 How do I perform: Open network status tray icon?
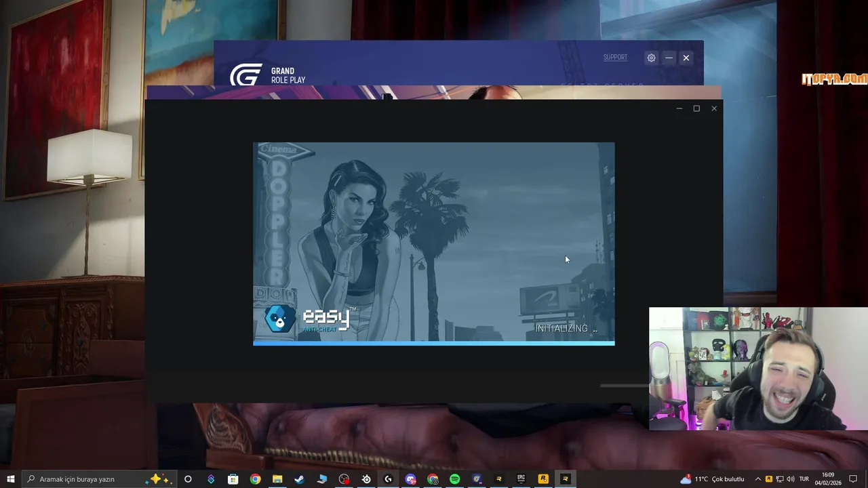(x=780, y=479)
